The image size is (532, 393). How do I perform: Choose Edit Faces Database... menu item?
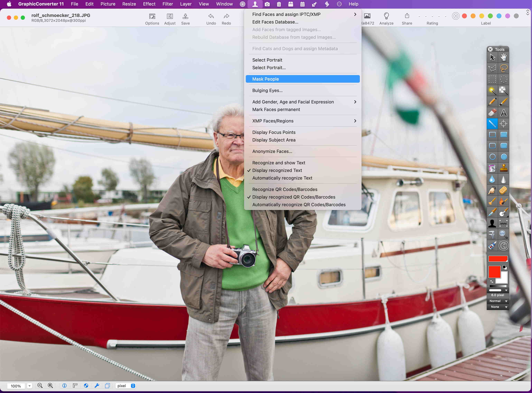(x=303, y=22)
